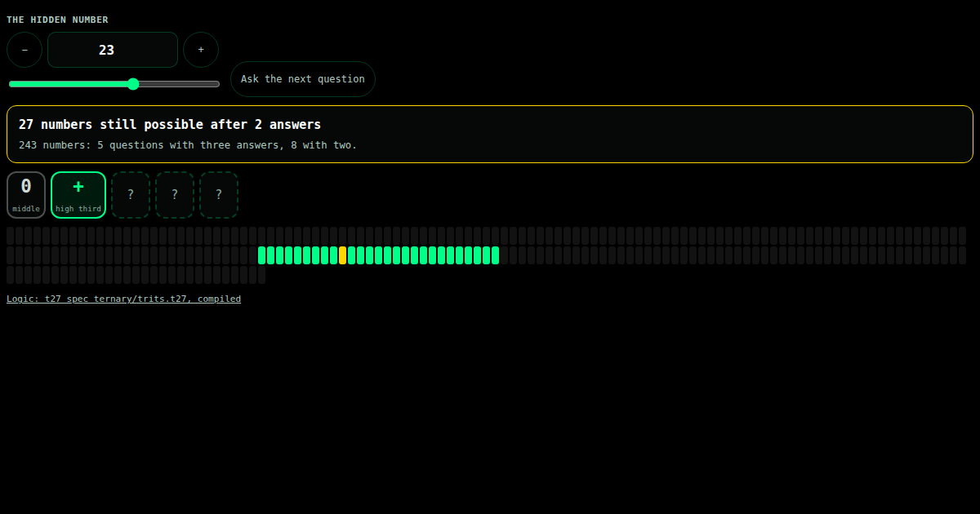Image resolution: width=980 pixels, height=514 pixels.
Task: Click the green hidden number slider
Action: point(114,84)
